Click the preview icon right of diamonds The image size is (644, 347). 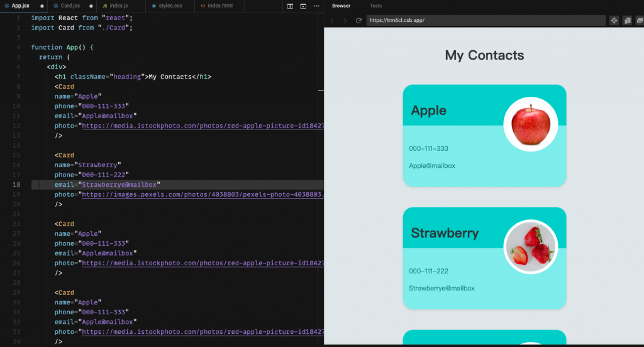pos(627,21)
